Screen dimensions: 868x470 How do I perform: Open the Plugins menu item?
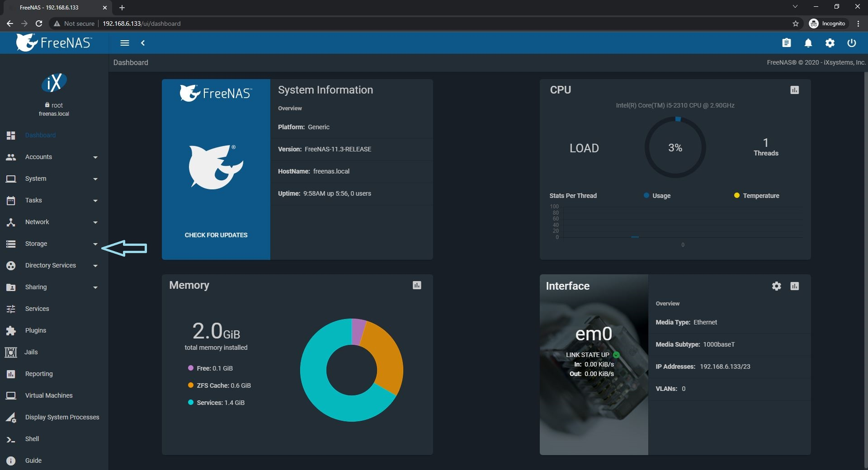coord(54,330)
